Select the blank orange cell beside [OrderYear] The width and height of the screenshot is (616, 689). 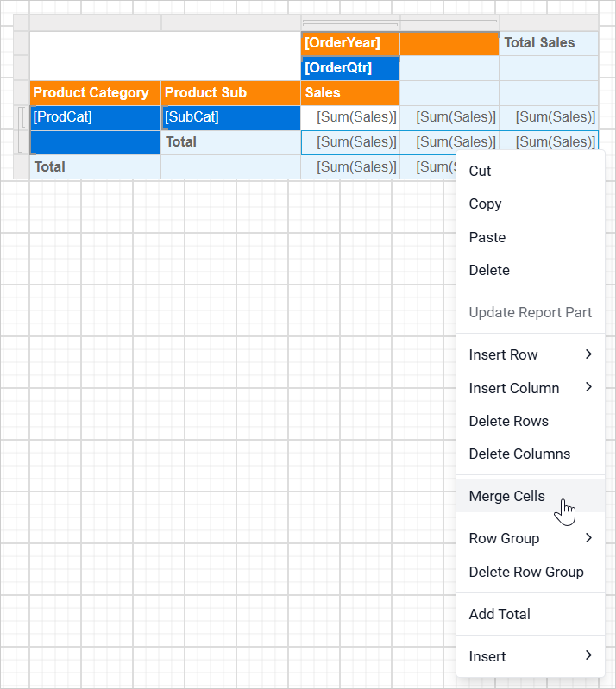(449, 43)
